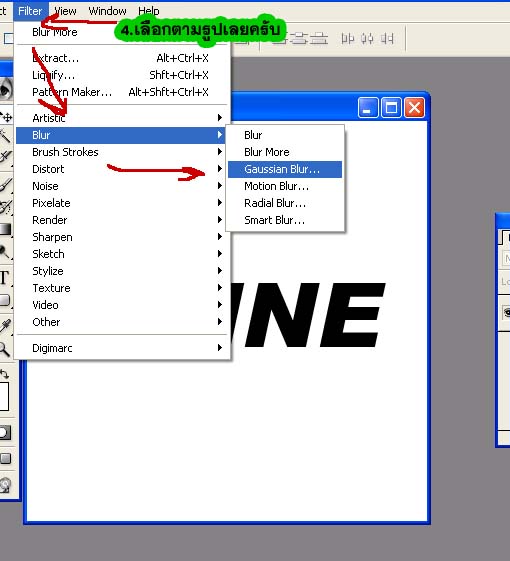This screenshot has width=510, height=561.
Task: Distribute horizontal centers in options bar
Action: [x=367, y=38]
